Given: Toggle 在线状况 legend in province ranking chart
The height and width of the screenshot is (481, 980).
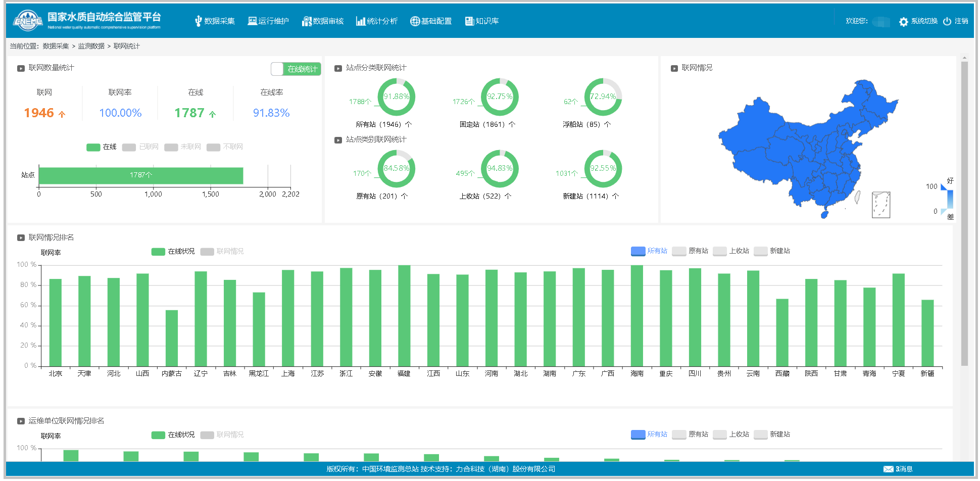Looking at the screenshot, I should click(173, 252).
